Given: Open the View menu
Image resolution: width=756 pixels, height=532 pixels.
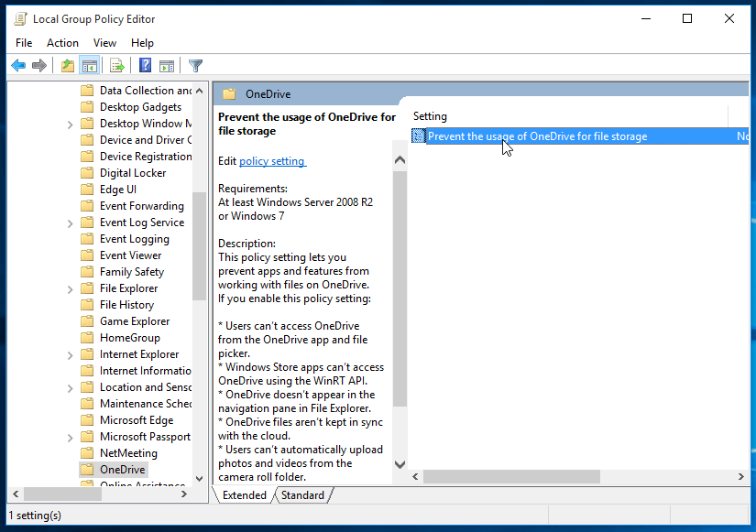Looking at the screenshot, I should (x=104, y=42).
